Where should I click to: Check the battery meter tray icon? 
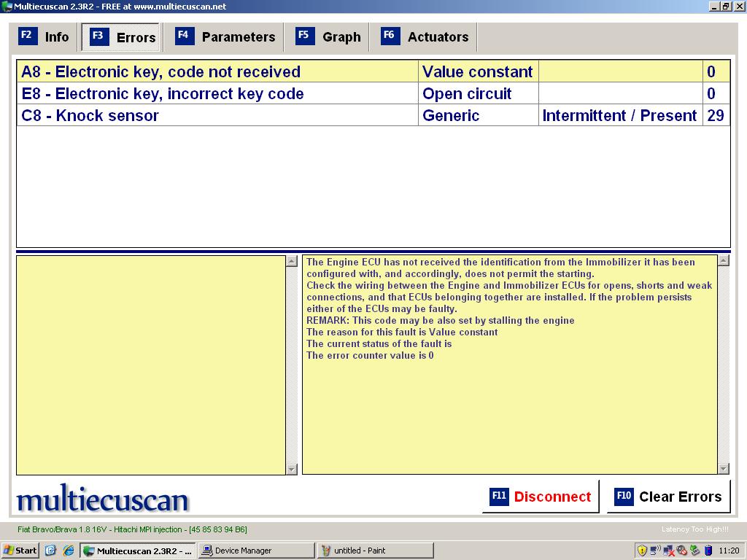pos(708,551)
